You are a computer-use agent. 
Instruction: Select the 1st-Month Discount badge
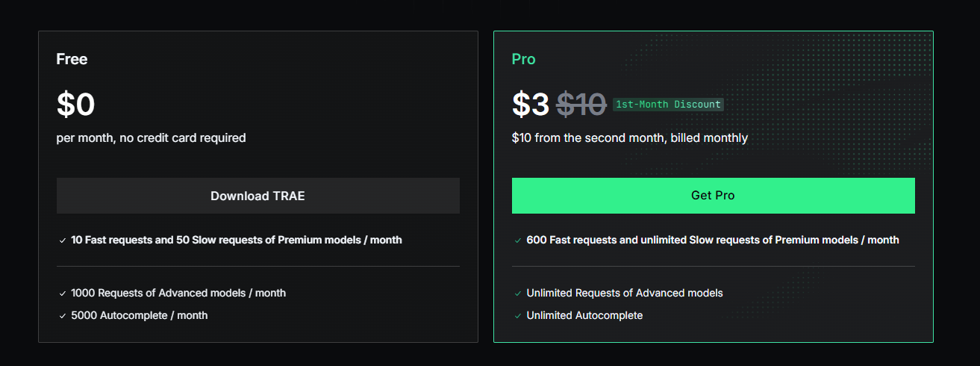pos(668,105)
